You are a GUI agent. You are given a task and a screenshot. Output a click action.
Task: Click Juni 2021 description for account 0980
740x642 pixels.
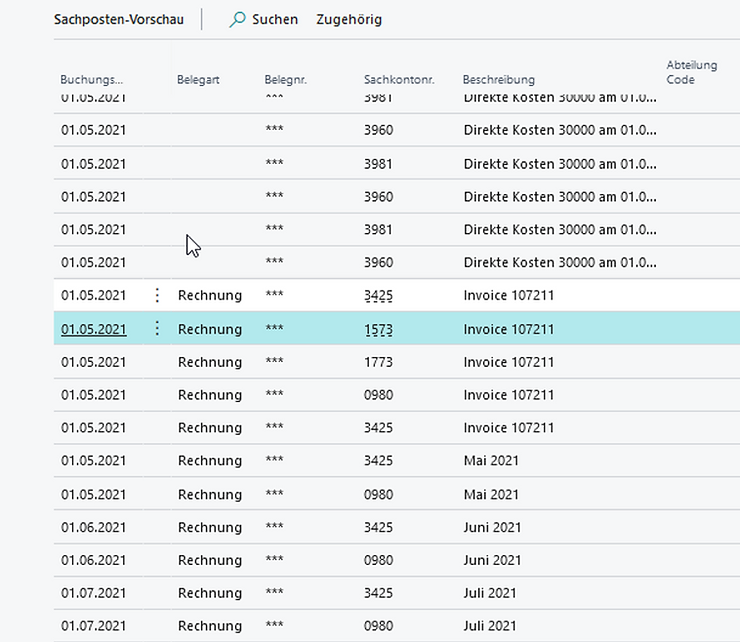pos(492,560)
